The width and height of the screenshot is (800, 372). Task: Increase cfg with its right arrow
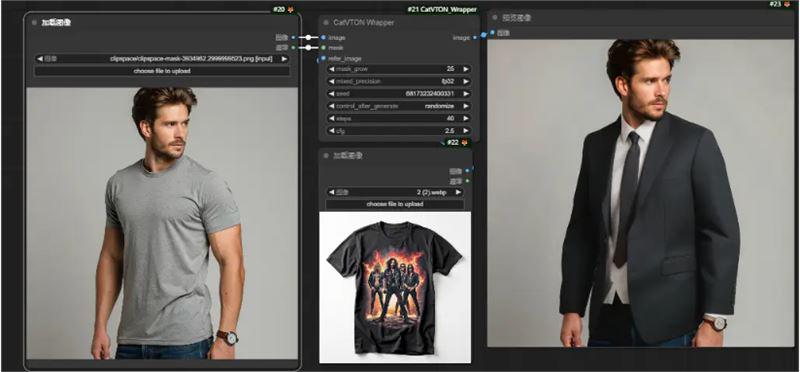(x=465, y=131)
